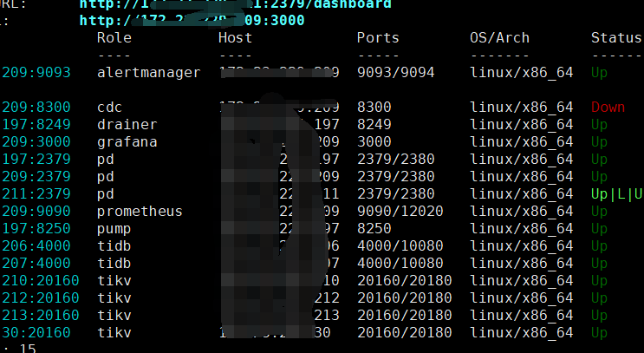Click the Role column header

pos(114,38)
